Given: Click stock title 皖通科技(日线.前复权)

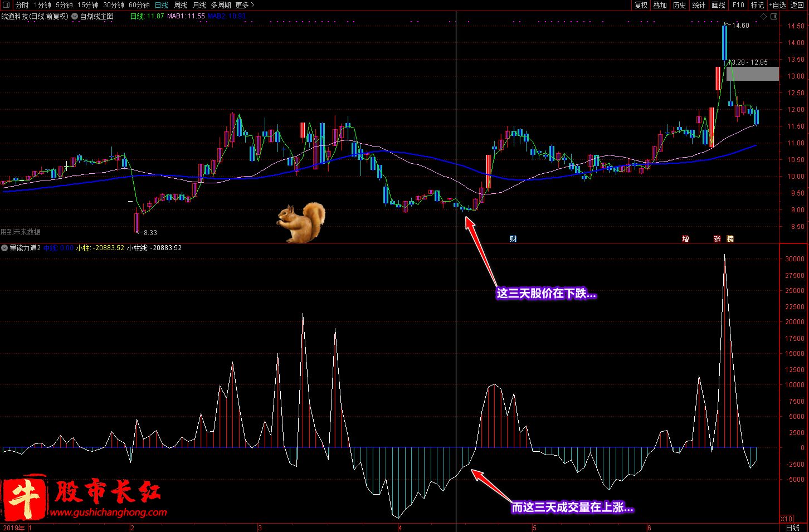Looking at the screenshot, I should pos(35,17).
